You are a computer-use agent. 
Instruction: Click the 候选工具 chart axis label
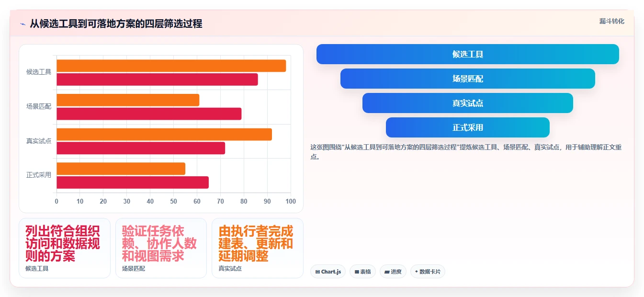[x=39, y=72]
